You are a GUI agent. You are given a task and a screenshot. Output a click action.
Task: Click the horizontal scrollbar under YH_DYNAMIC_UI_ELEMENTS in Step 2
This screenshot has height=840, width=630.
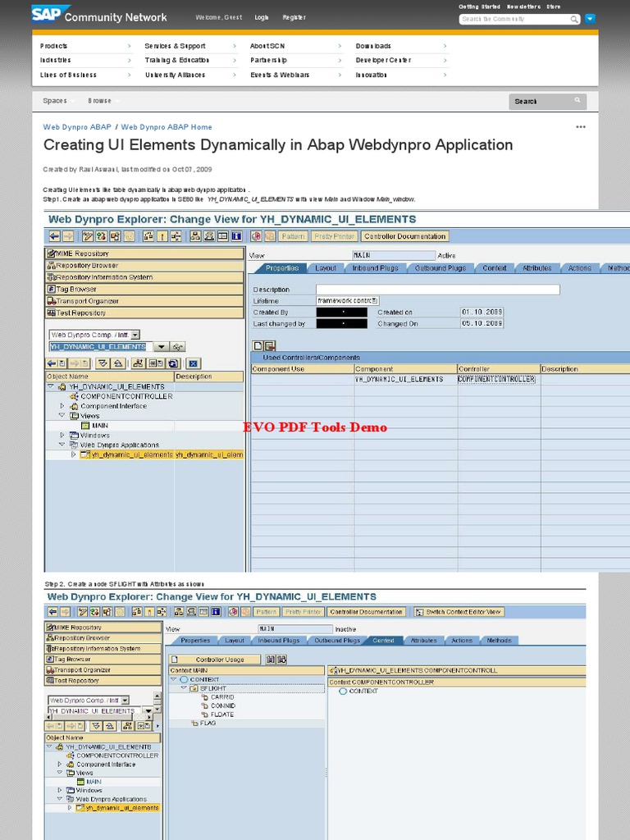pyautogui.click(x=99, y=716)
